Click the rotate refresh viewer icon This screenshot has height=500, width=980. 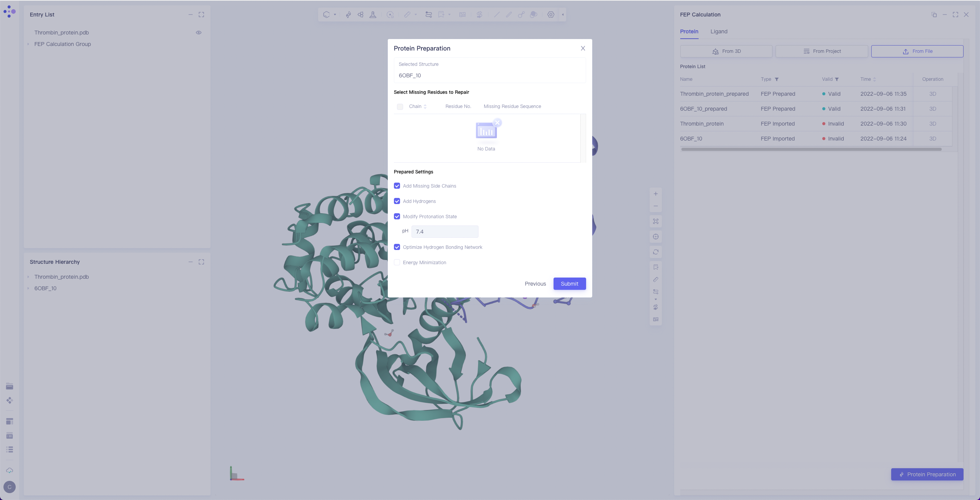(656, 252)
